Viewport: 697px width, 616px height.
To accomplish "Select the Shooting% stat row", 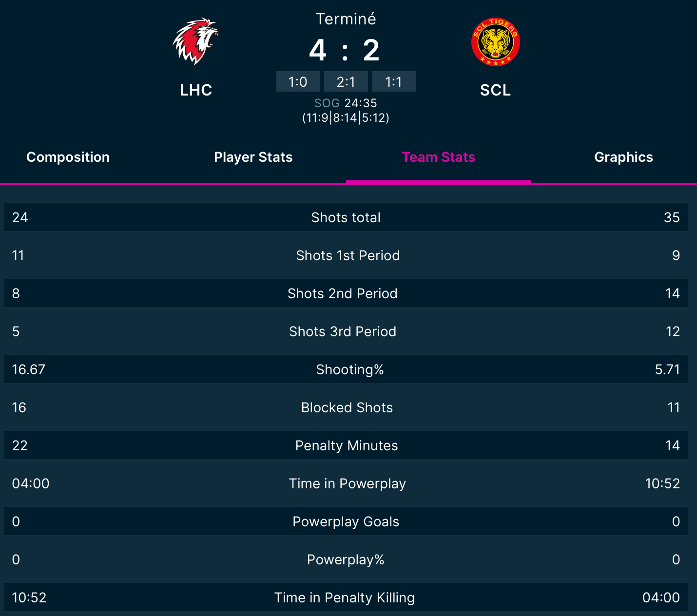I will pos(346,369).
